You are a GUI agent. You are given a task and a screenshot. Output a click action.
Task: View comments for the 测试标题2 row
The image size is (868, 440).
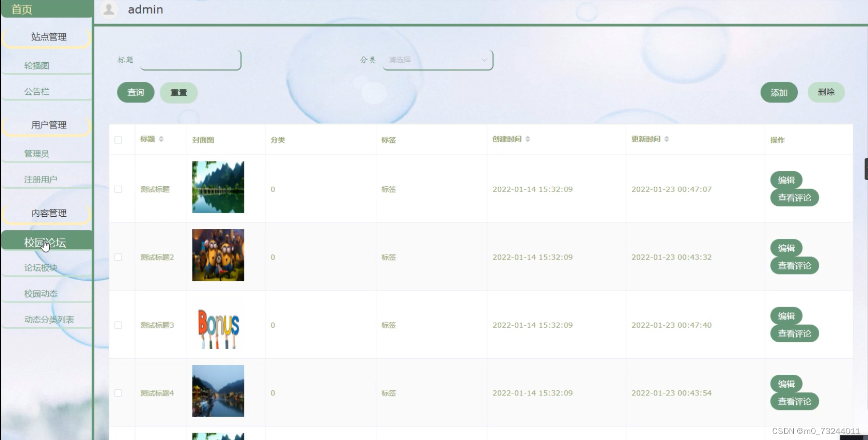point(794,265)
